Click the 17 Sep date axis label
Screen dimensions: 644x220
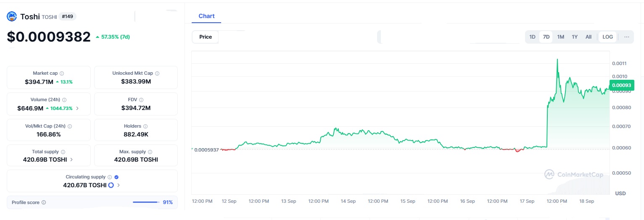[x=527, y=202]
